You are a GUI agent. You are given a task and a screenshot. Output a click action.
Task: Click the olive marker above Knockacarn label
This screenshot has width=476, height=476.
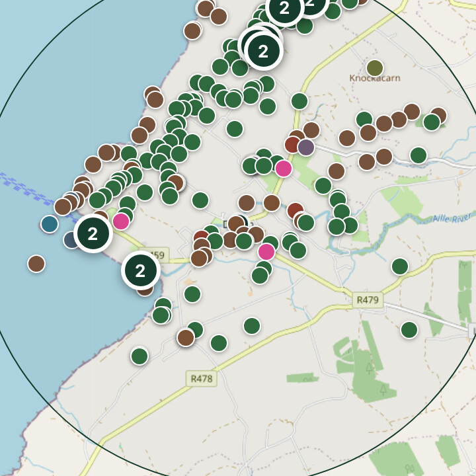click(x=375, y=68)
